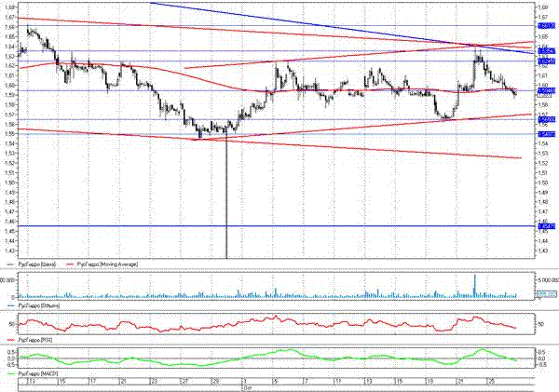Click the blue current volume value tag
Screen dimensions: 559x392
(x=546, y=294)
